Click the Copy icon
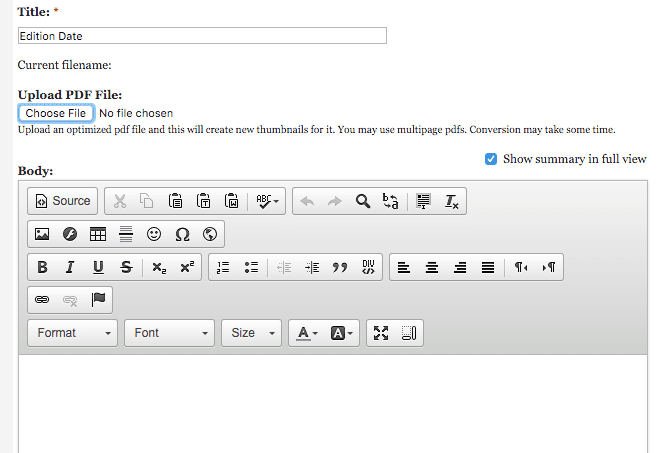The height and width of the screenshot is (453, 668). coord(147,201)
